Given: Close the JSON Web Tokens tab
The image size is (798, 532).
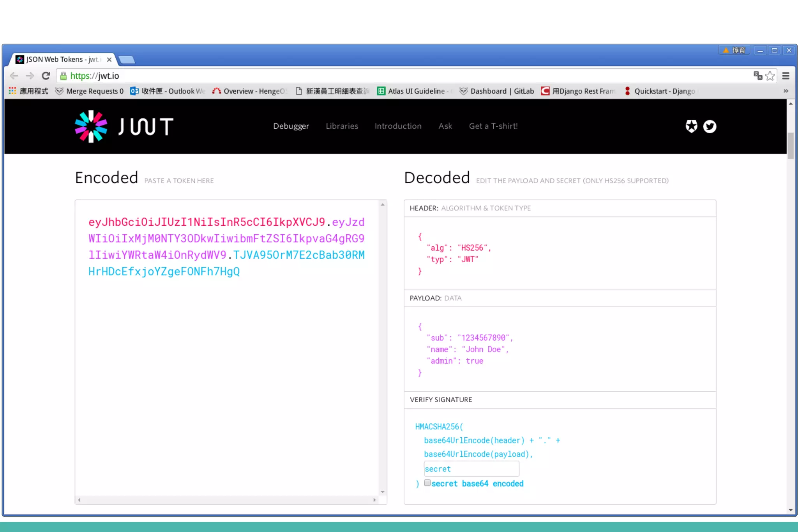Looking at the screenshot, I should coord(109,60).
